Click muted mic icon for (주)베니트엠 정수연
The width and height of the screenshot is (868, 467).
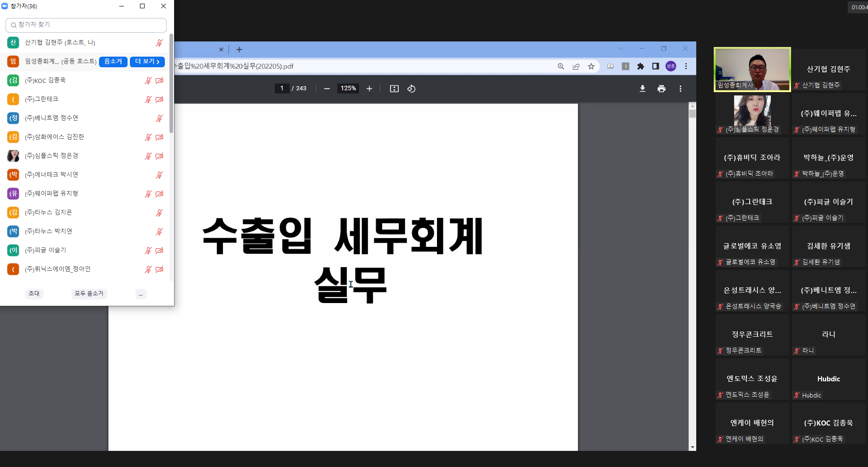click(159, 118)
